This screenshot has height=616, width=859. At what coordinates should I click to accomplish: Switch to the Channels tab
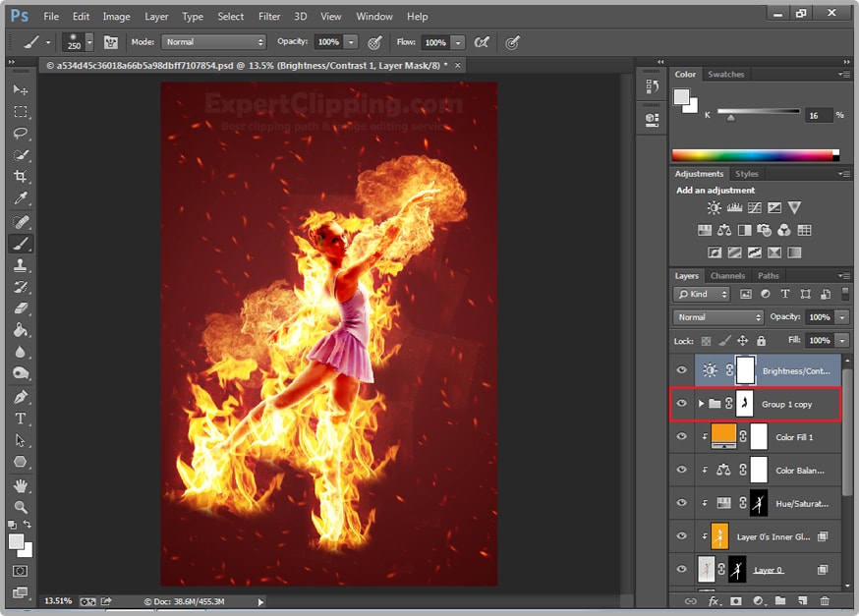click(727, 276)
